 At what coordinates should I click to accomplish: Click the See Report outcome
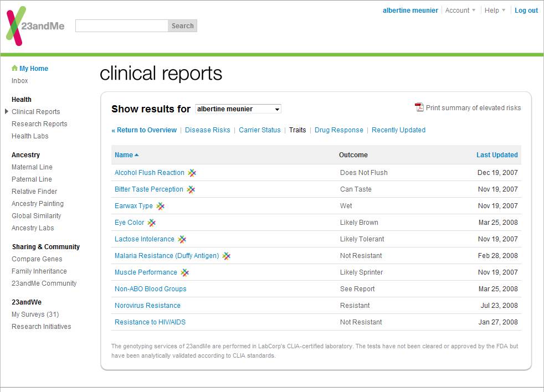(357, 290)
